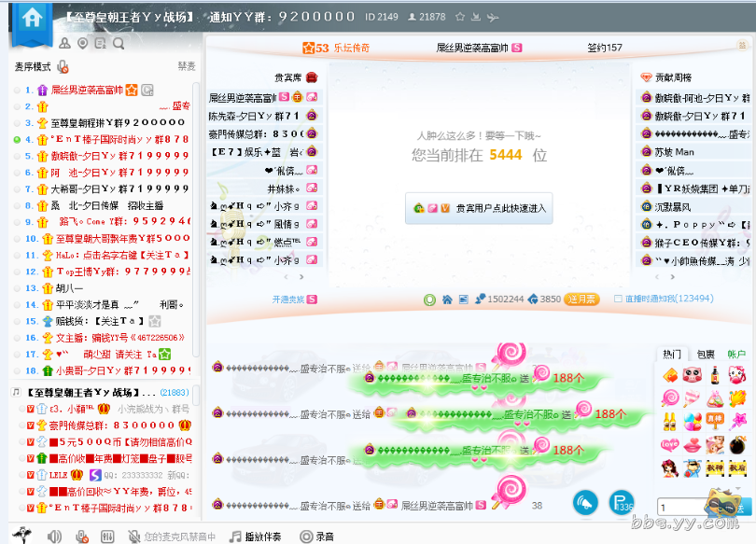The image size is (756, 544).
Task: Select queue user 胡八一
Action: 69,288
